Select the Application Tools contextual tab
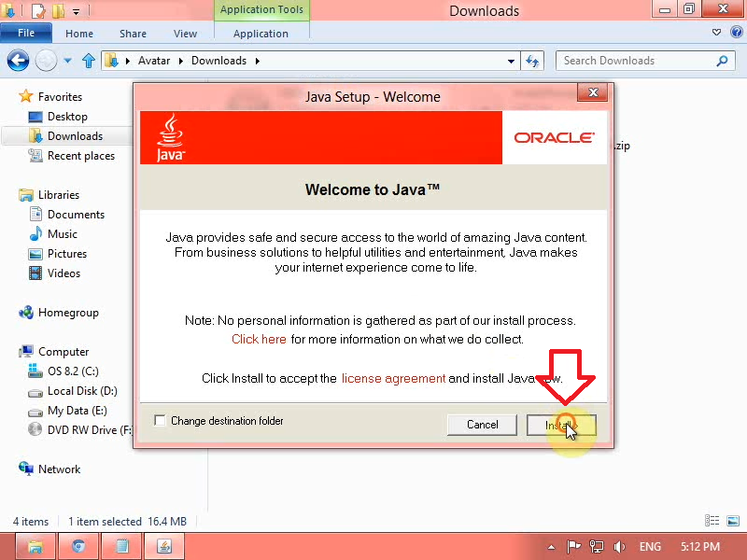Viewport: 747px width, 560px height. pyautogui.click(x=261, y=9)
